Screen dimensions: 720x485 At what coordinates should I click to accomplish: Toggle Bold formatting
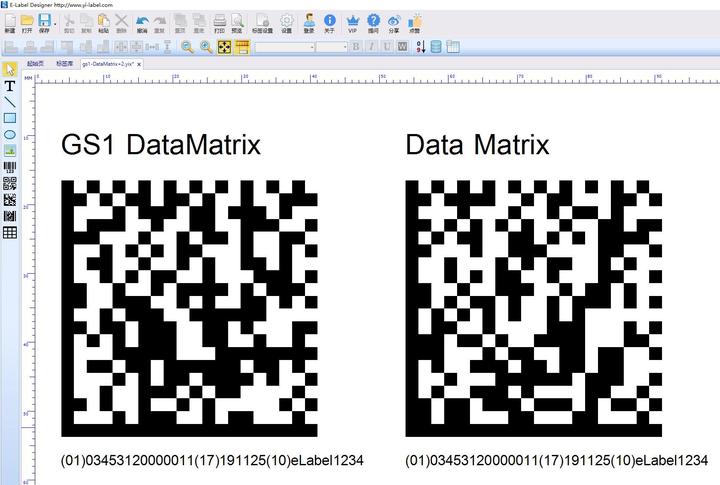[356, 47]
